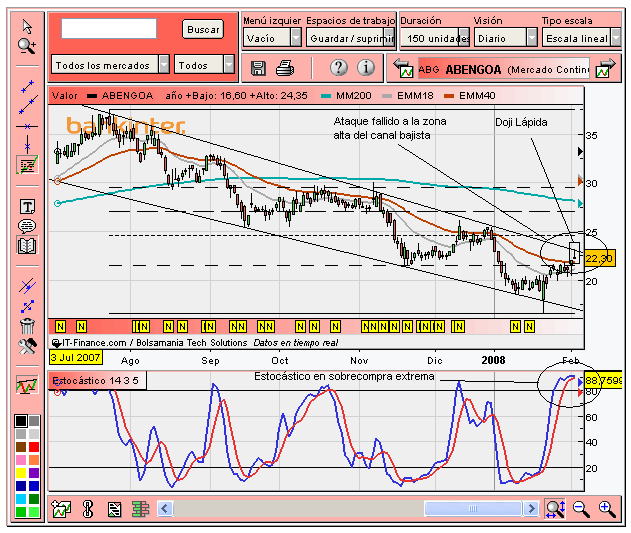
Task: Pick the black color swatch
Action: tap(21, 421)
